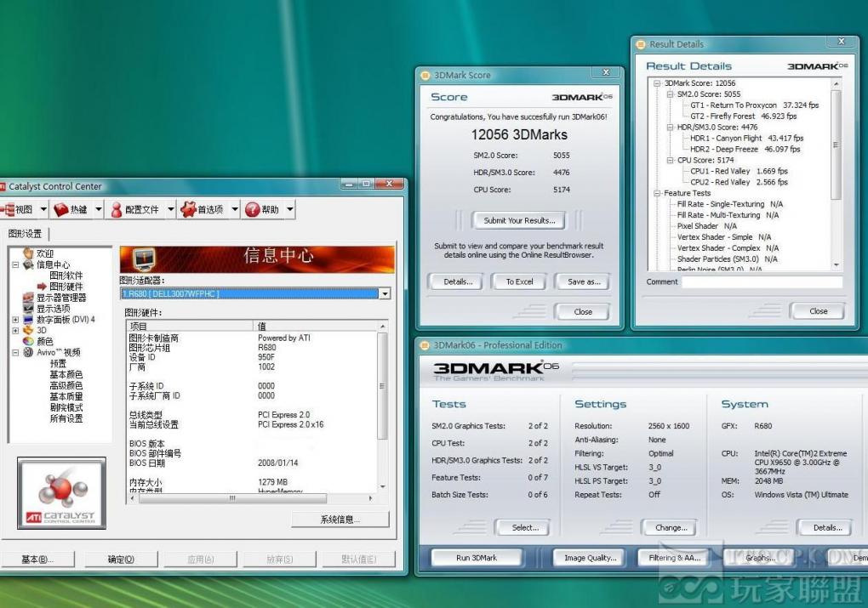
Task: Select 所有设置 under Avivo video
Action: [x=66, y=418]
